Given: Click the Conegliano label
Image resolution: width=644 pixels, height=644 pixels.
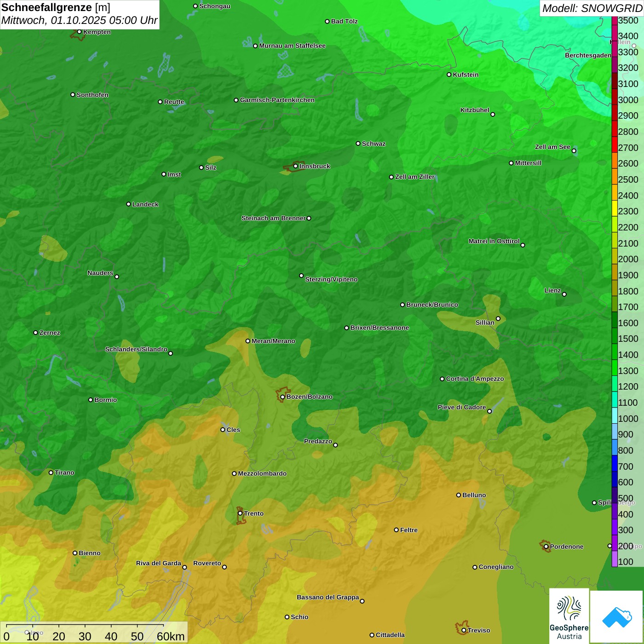Looking at the screenshot, I should pos(496,567).
